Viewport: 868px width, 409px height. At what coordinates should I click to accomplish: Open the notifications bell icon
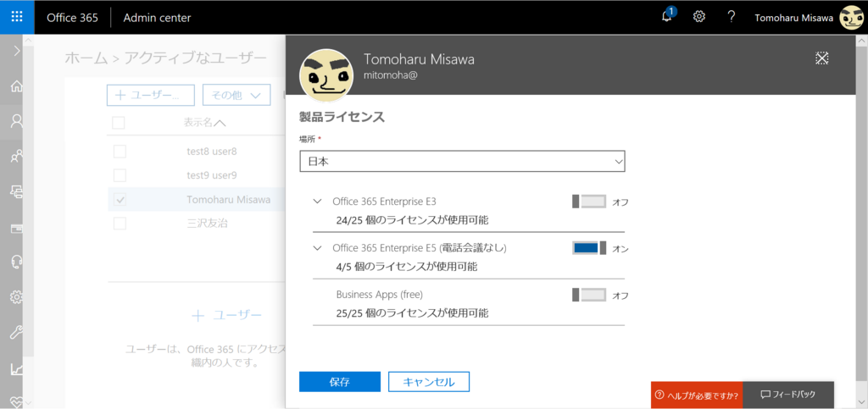(668, 16)
